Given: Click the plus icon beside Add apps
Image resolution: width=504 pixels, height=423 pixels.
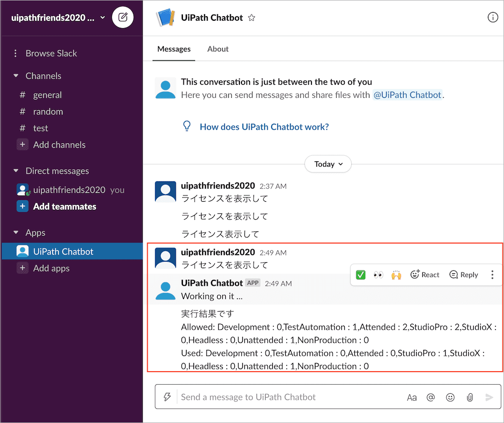Looking at the screenshot, I should tap(23, 268).
